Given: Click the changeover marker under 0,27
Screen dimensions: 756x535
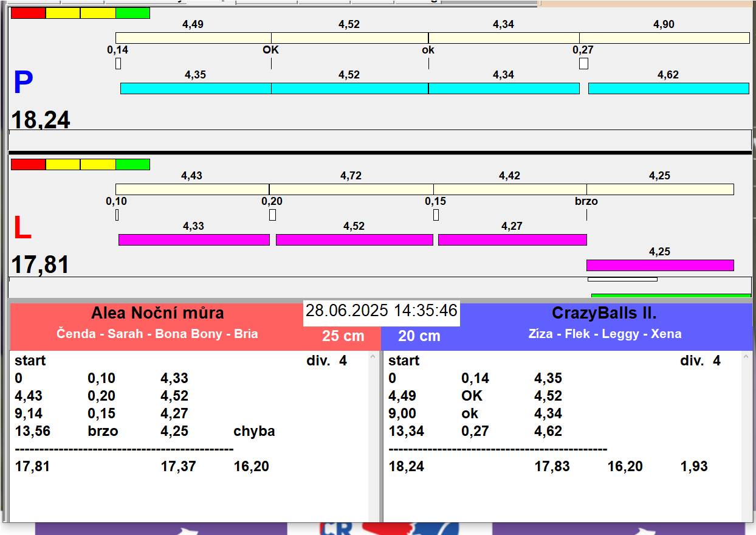Looking at the screenshot, I should (x=583, y=63).
